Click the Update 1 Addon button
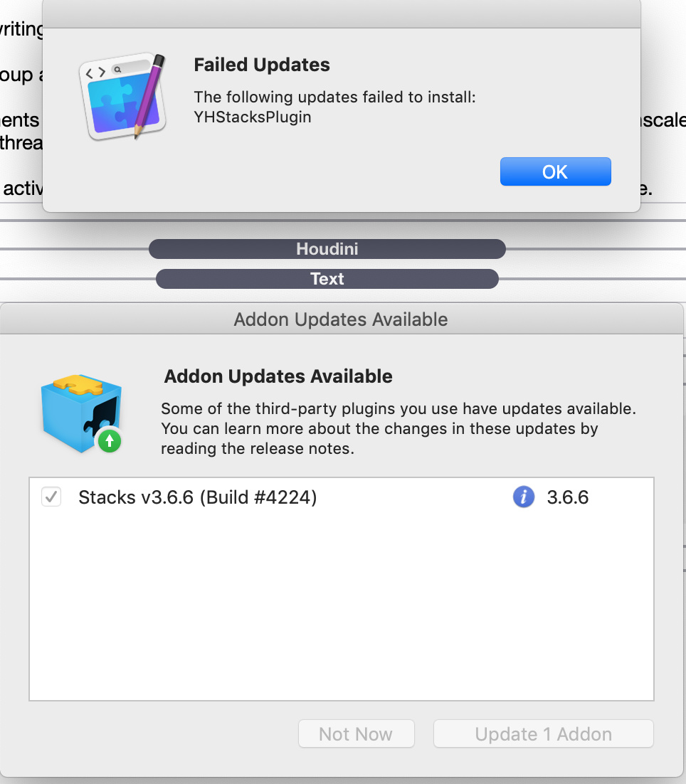The width and height of the screenshot is (686, 784). pyautogui.click(x=544, y=733)
